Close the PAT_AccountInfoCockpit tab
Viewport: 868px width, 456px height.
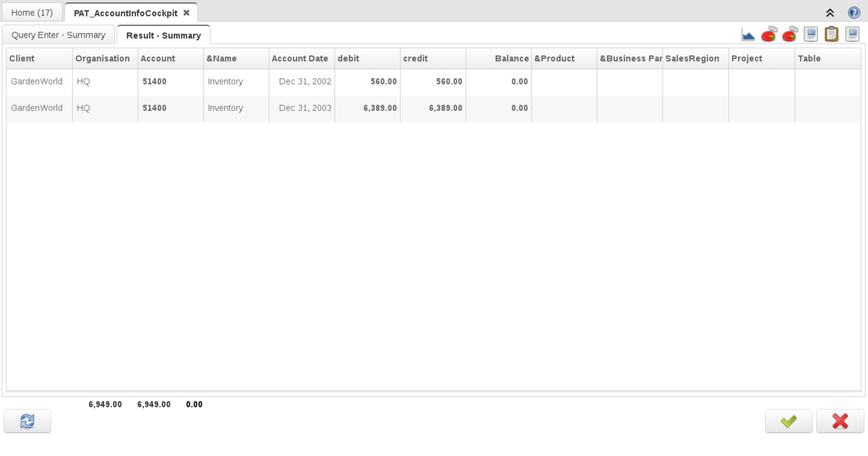186,12
